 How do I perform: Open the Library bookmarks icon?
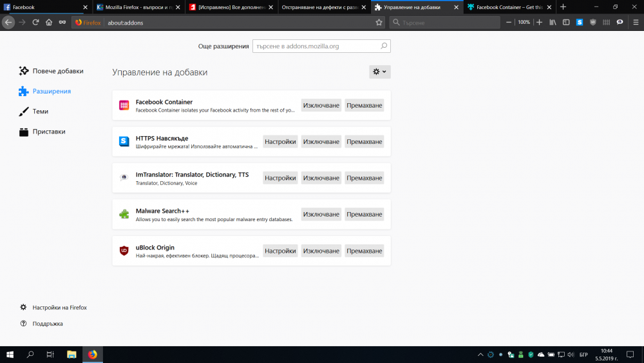click(x=553, y=23)
